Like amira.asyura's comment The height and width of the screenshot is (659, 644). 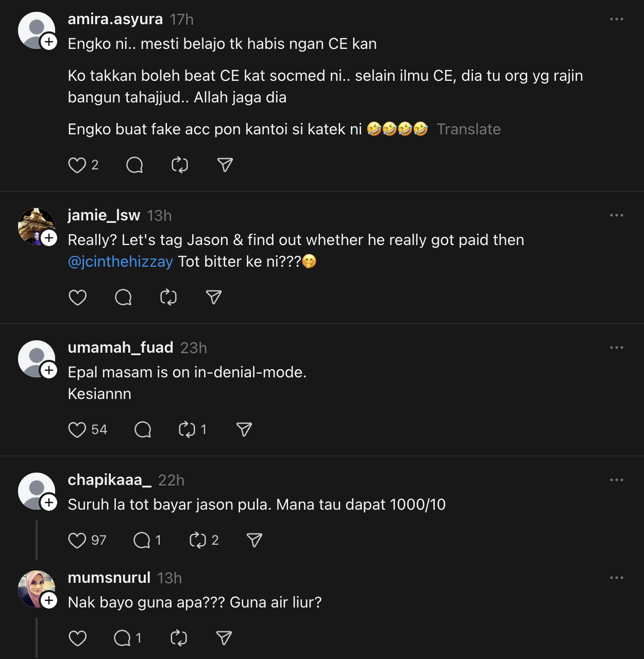click(77, 165)
